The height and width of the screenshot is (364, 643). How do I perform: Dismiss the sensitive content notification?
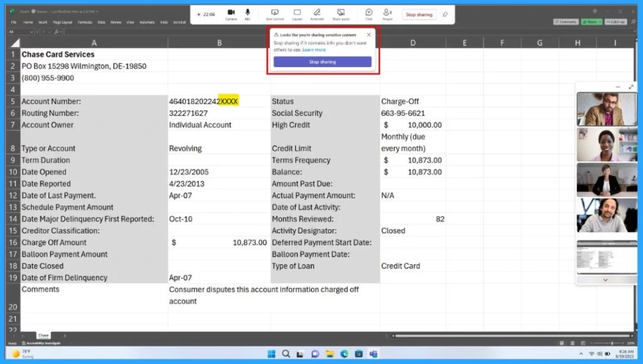pyautogui.click(x=369, y=35)
